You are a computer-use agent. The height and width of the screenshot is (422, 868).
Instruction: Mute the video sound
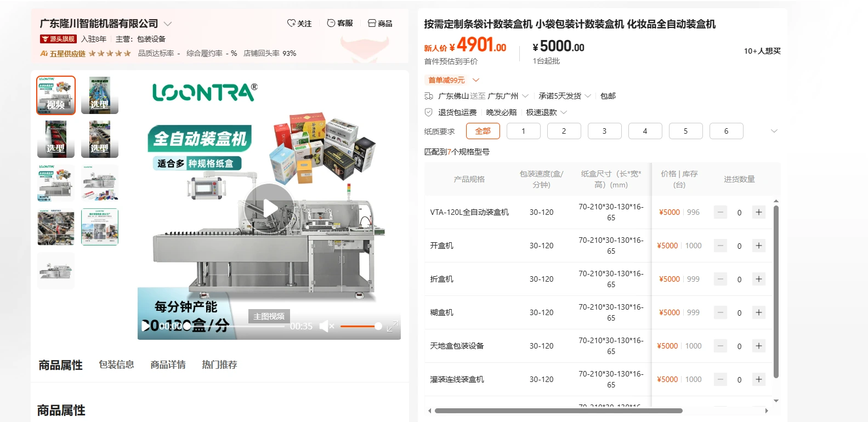click(x=327, y=326)
